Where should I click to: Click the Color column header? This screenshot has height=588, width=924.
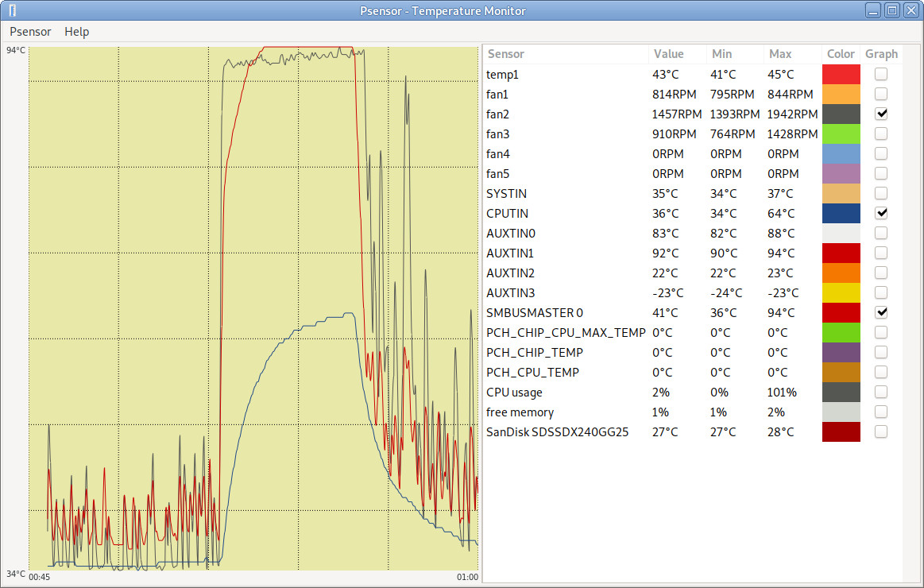[841, 54]
